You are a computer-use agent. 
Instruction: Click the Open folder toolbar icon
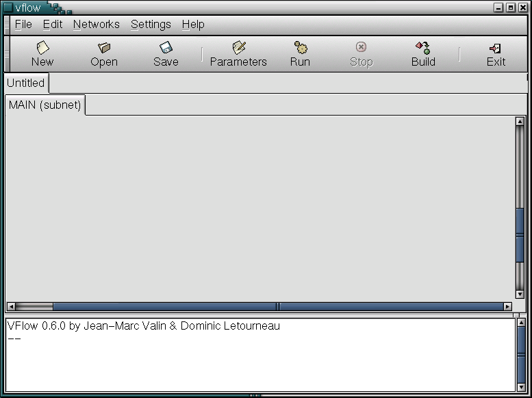click(x=104, y=47)
